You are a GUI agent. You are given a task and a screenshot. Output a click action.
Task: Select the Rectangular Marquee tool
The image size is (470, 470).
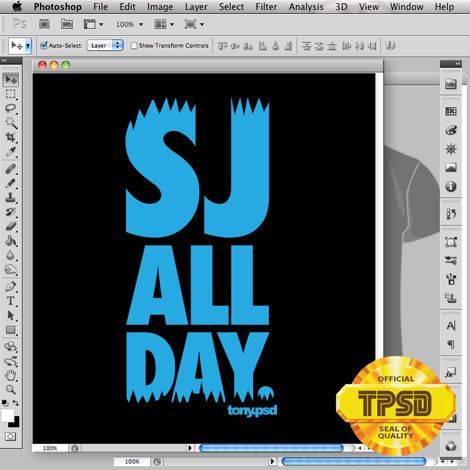[11, 94]
